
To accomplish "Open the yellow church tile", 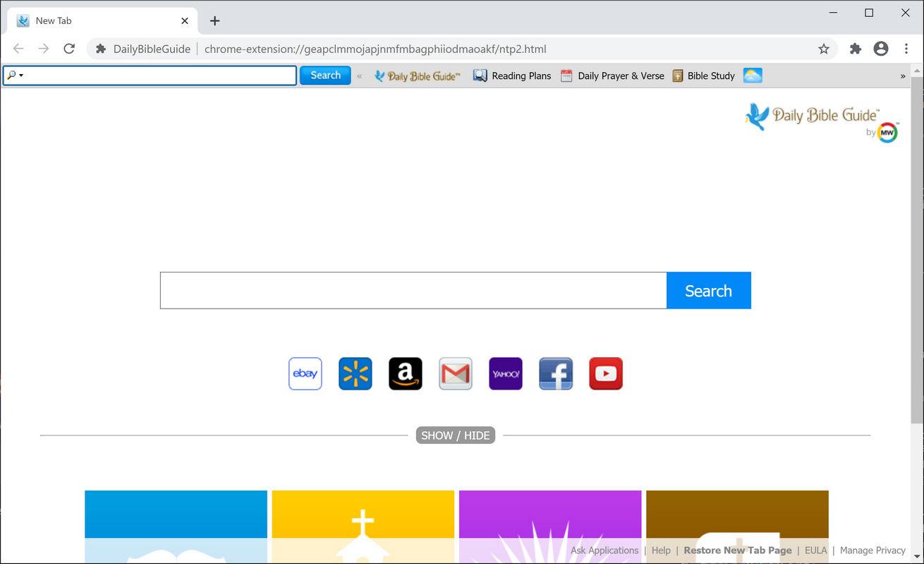I will (x=363, y=527).
